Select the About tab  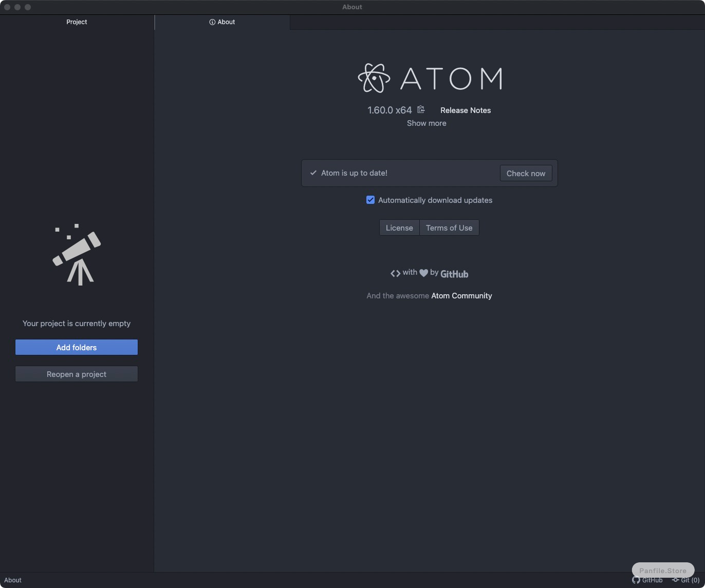pyautogui.click(x=222, y=22)
